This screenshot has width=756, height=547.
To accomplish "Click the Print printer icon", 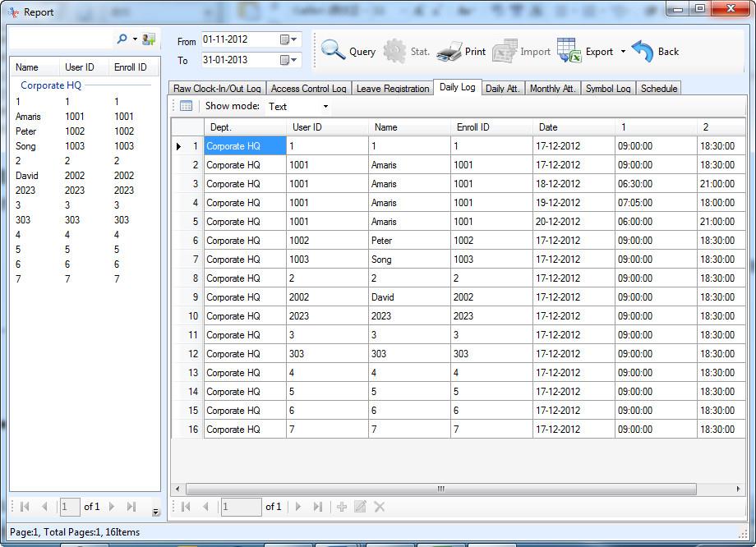I will 449,51.
